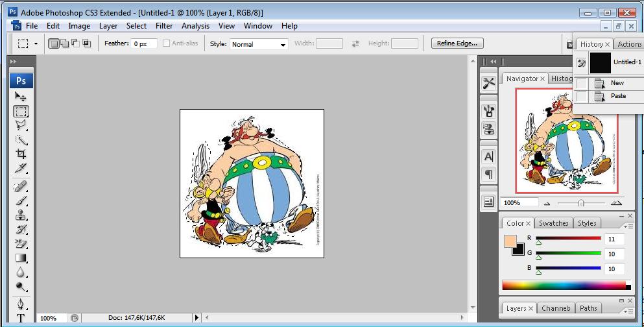
Task: Choose Subtract from selection mode
Action: [75, 43]
